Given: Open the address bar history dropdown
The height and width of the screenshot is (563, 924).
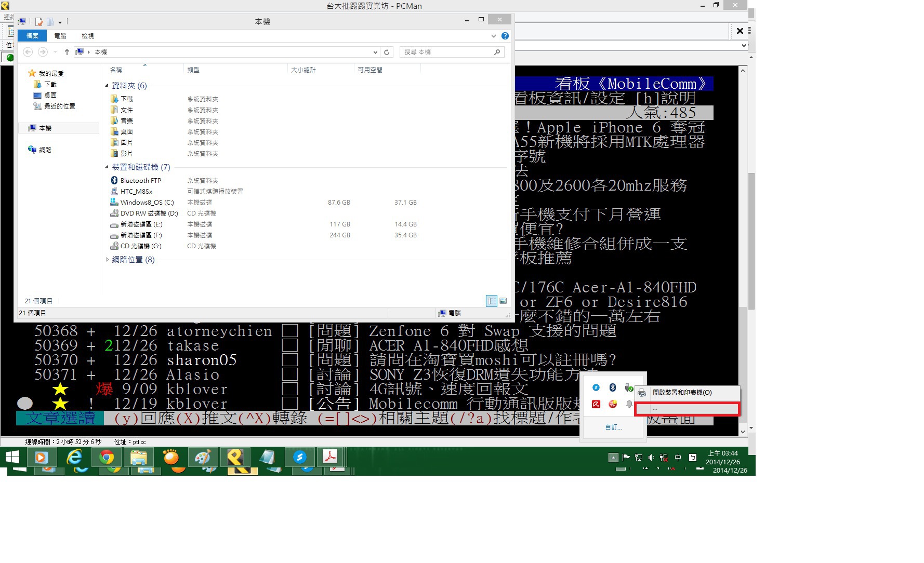Looking at the screenshot, I should pyautogui.click(x=375, y=52).
